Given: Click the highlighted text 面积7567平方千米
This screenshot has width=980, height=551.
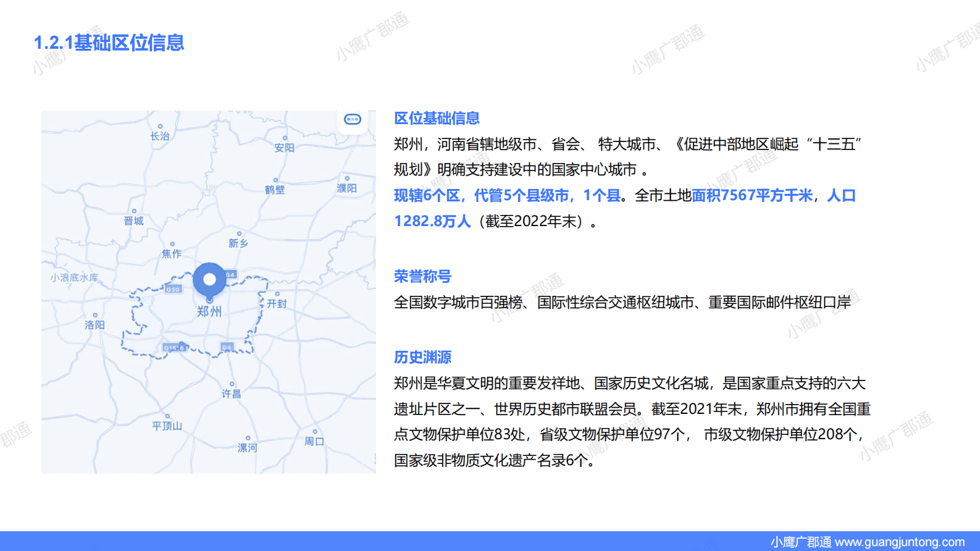Looking at the screenshot, I should point(752,195).
